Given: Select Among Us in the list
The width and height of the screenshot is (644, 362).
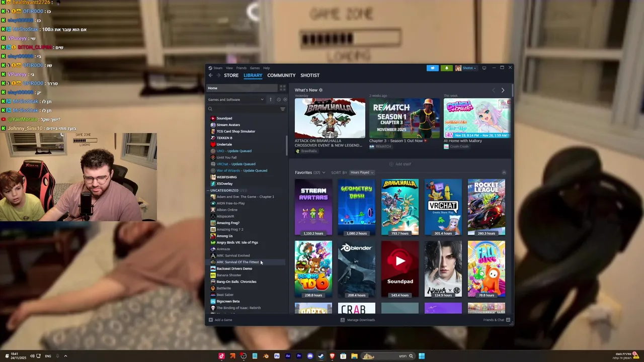Looking at the screenshot, I should point(224,236).
